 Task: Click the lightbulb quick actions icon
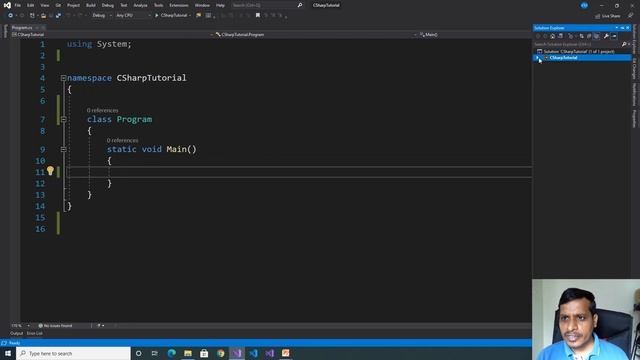click(50, 171)
